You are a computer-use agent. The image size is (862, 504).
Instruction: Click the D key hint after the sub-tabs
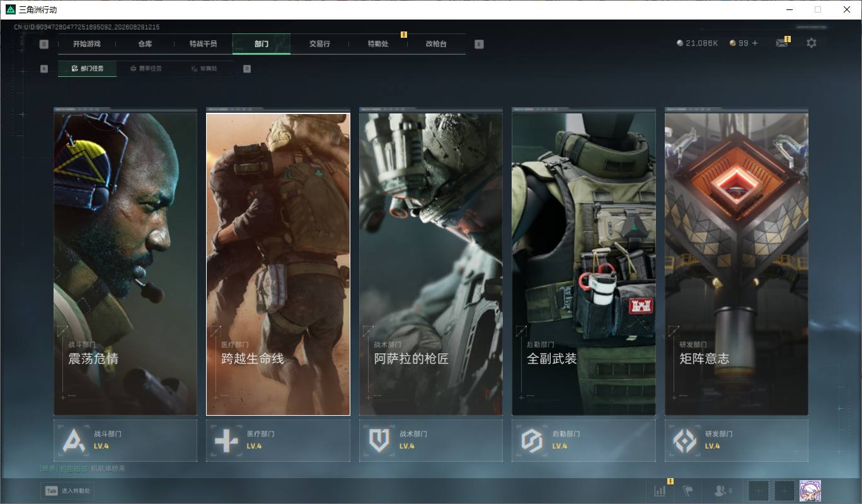(246, 69)
